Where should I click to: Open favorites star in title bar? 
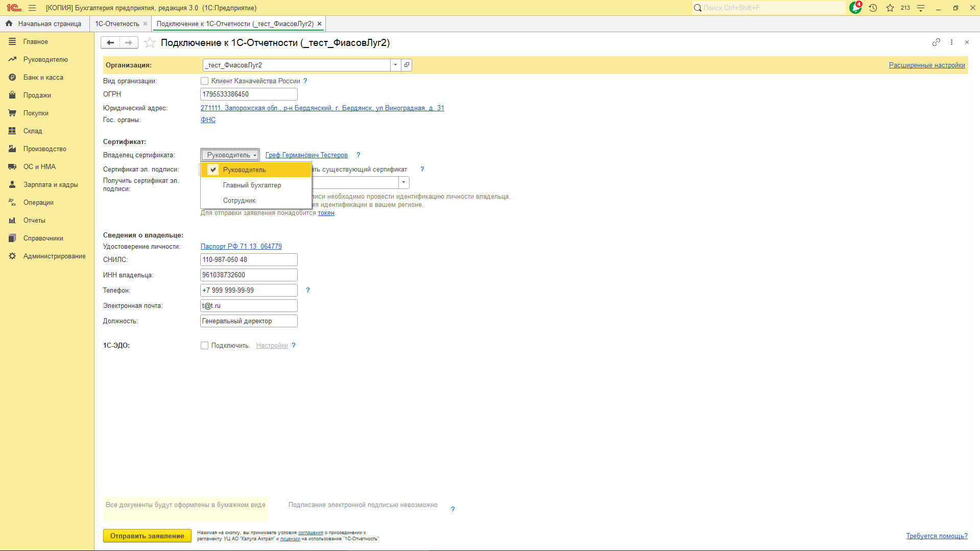tap(890, 8)
